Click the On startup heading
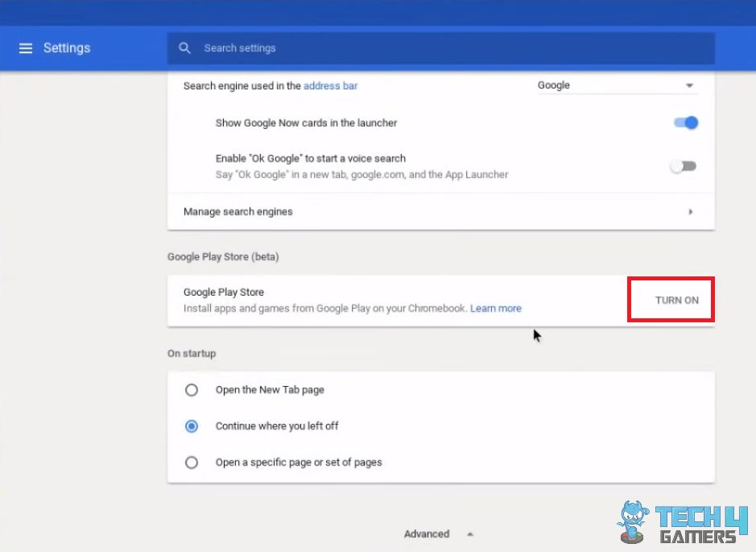Screen dimensions: 756x552 pyautogui.click(x=192, y=353)
